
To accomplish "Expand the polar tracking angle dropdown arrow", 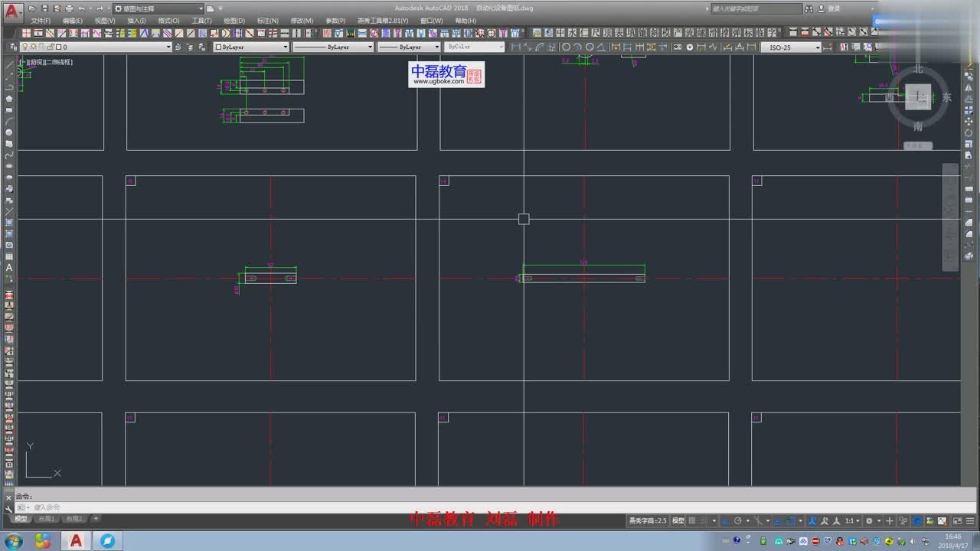I will pyautogui.click(x=747, y=520).
